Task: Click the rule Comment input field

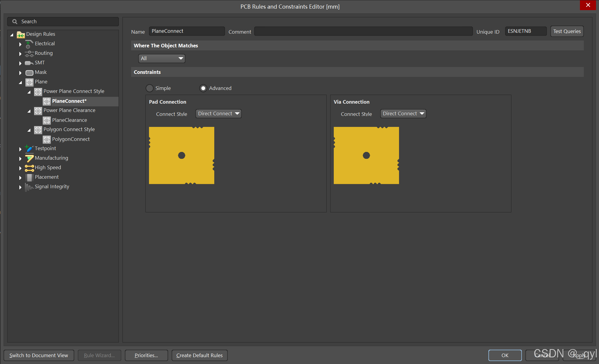Action: coord(363,31)
